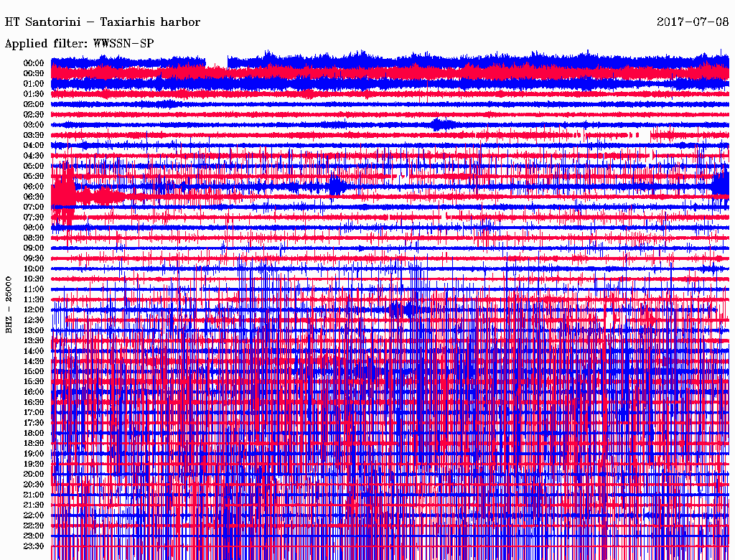Select the 16:00 time label
Image resolution: width=735 pixels, height=560 pixels.
pyautogui.click(x=34, y=393)
